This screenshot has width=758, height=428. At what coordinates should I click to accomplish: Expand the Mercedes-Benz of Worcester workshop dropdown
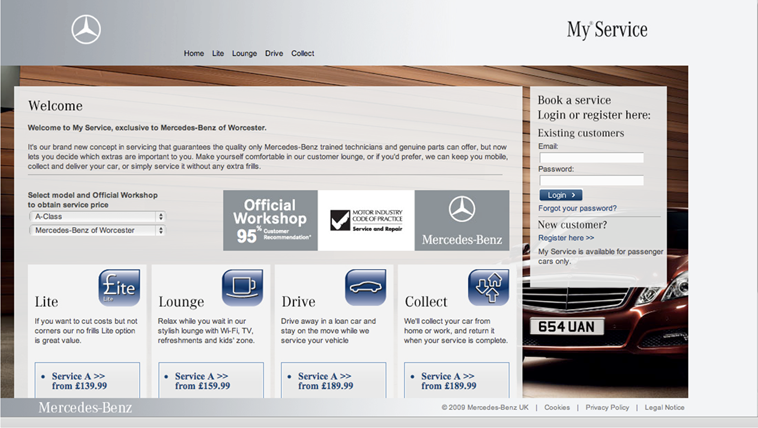pos(97,230)
